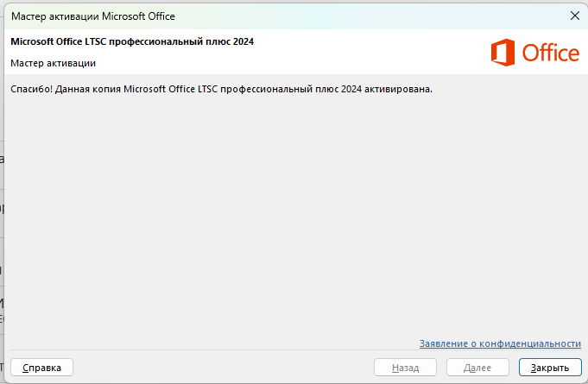Viewport: 588px width, 384px height.
Task: Click the Назад button
Action: tap(405, 368)
